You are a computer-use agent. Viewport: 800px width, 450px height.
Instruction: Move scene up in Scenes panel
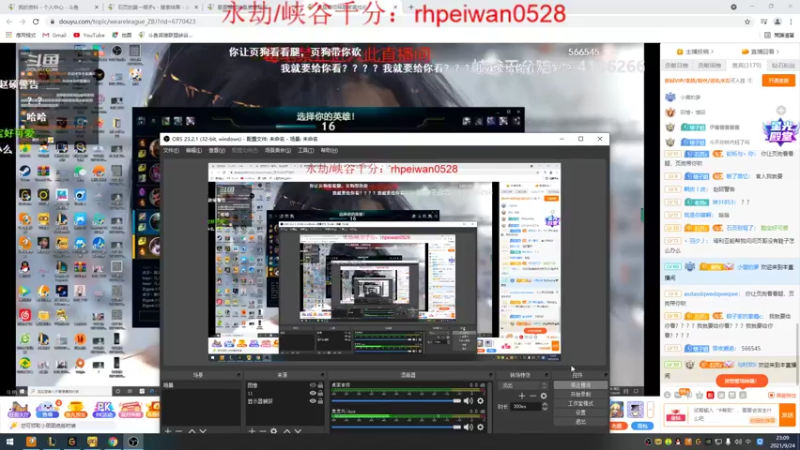tap(192, 431)
